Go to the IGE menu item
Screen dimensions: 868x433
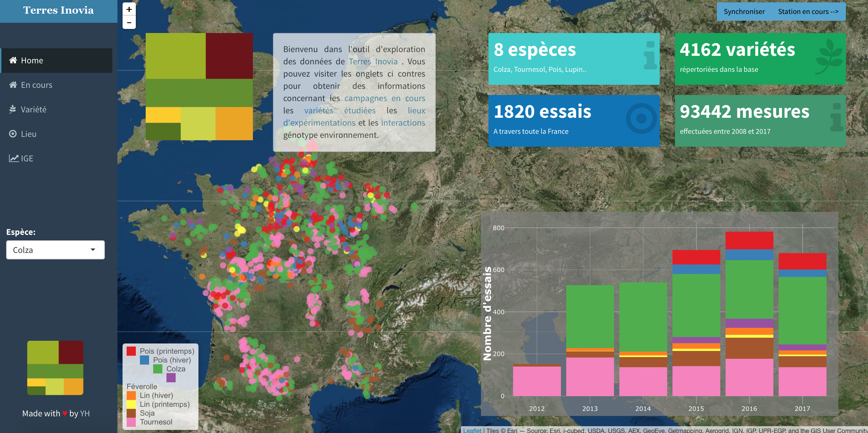click(x=27, y=158)
